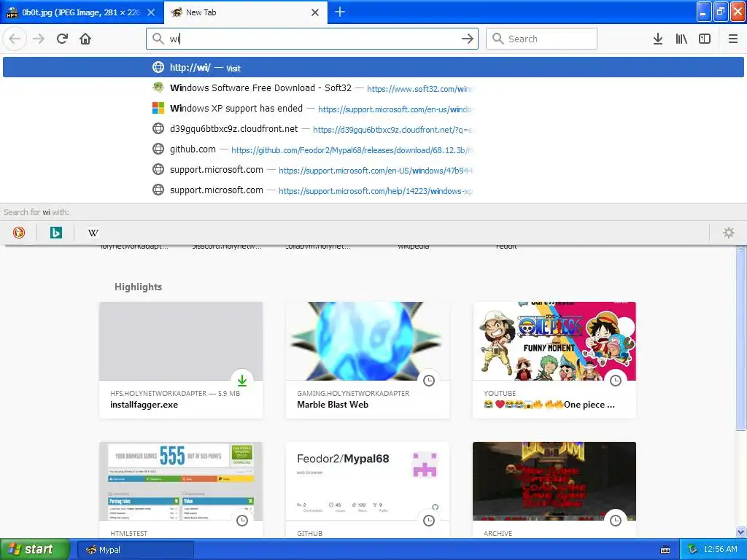Open the ARCHIVE Doom game thumbnail
This screenshot has width=747, height=560.
(554, 481)
